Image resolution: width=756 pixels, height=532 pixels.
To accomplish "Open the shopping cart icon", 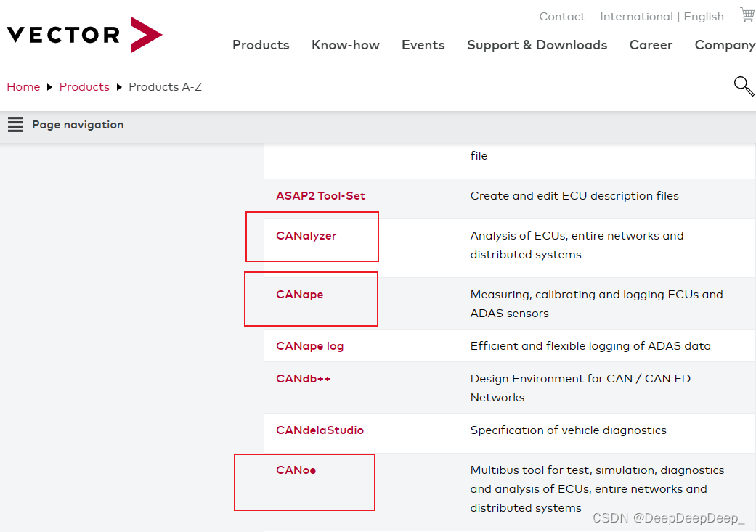I will click(x=747, y=15).
